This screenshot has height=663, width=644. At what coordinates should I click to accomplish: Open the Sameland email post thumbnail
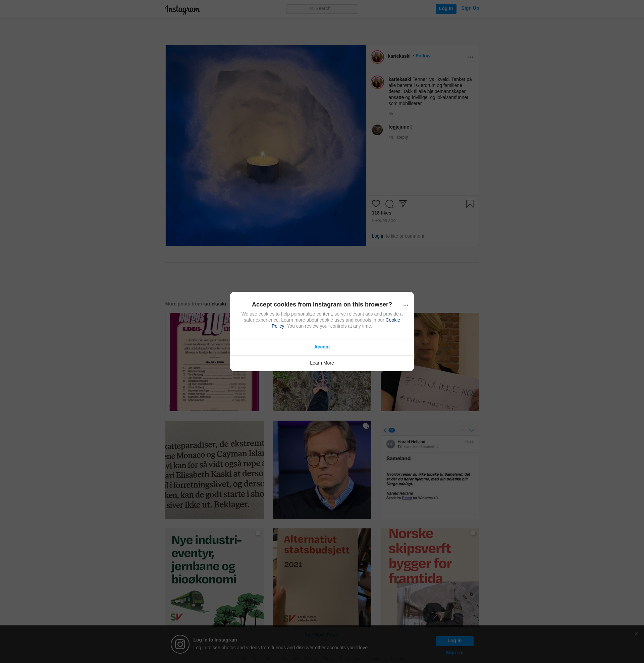tap(430, 470)
